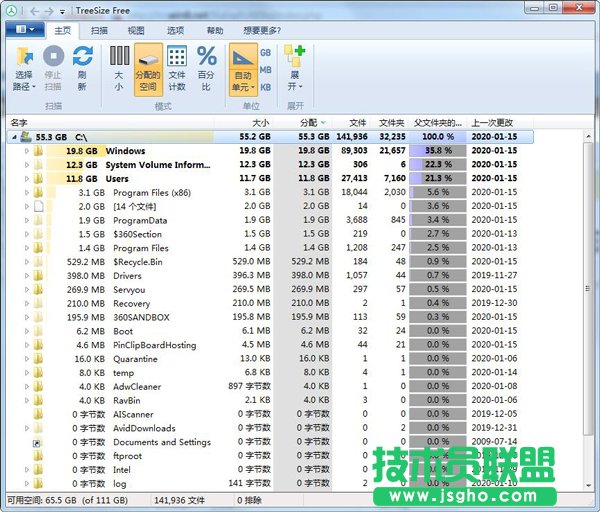This screenshot has height=512, width=600.
Task: Select the Size (大小) mode icon
Action: 119,56
